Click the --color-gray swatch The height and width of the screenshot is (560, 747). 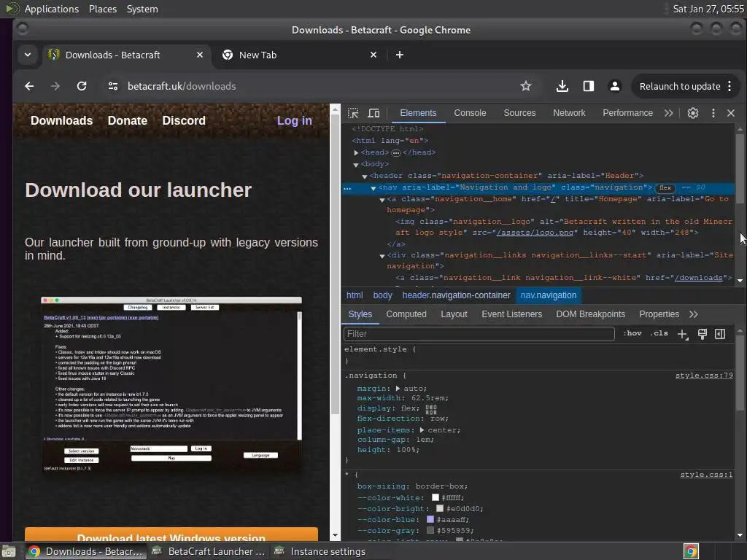click(430, 531)
